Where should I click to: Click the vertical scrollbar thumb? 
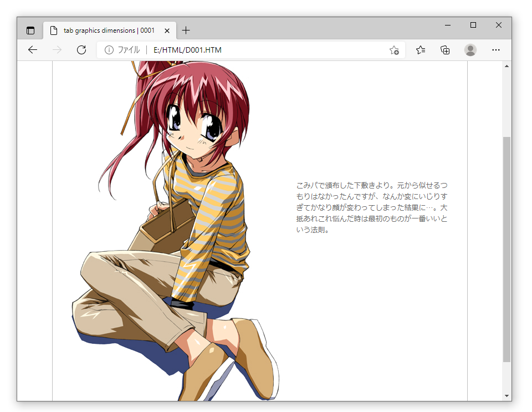point(507,250)
